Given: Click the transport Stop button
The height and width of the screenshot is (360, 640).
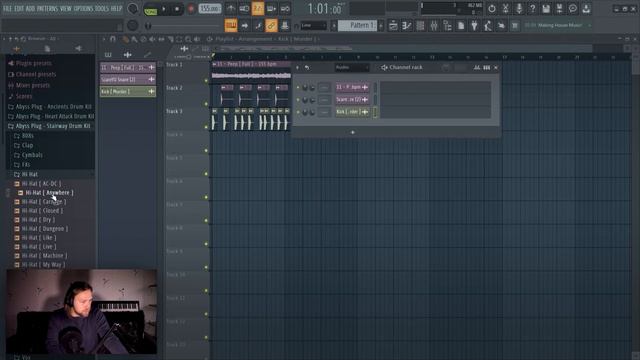Looking at the screenshot, I should 177,9.
